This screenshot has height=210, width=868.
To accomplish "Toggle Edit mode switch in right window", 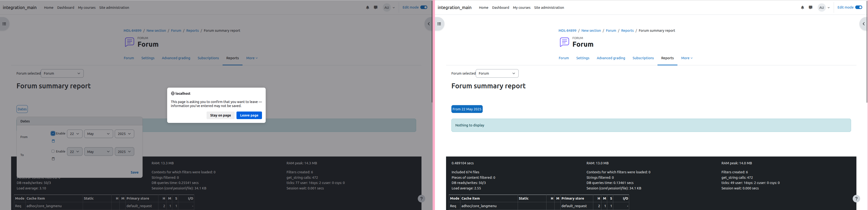I will pos(858,7).
